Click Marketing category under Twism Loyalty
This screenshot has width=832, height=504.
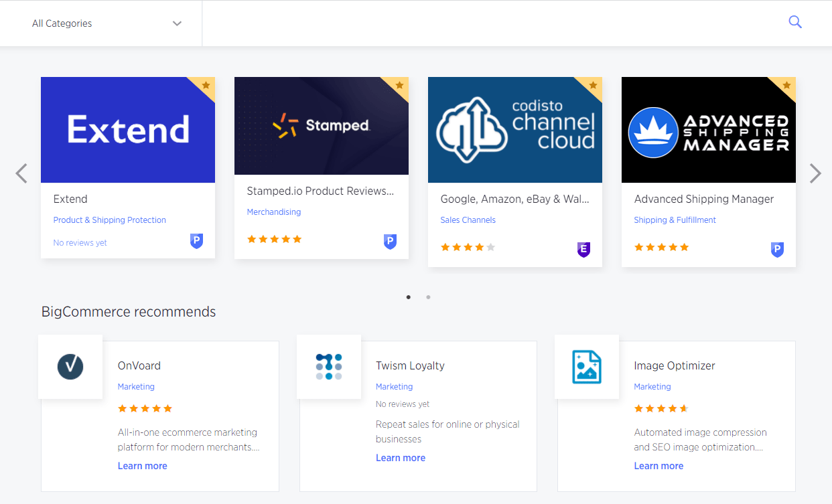tap(394, 386)
